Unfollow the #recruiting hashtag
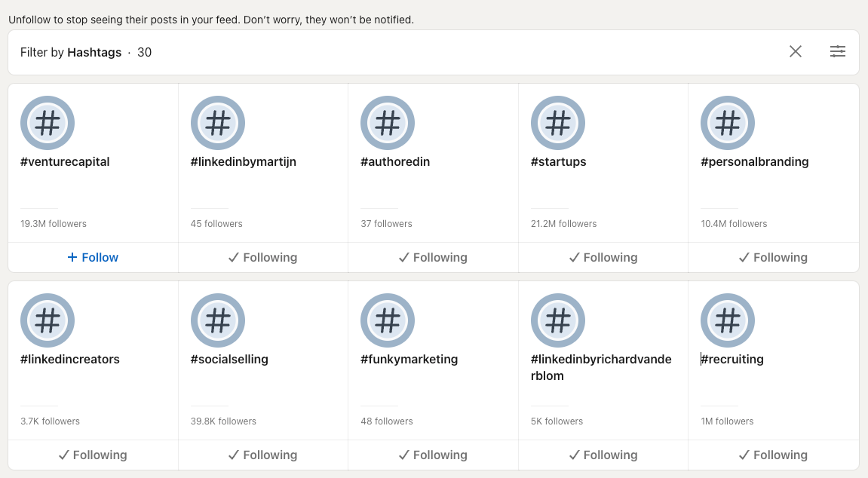The height and width of the screenshot is (478, 868). pos(773,455)
